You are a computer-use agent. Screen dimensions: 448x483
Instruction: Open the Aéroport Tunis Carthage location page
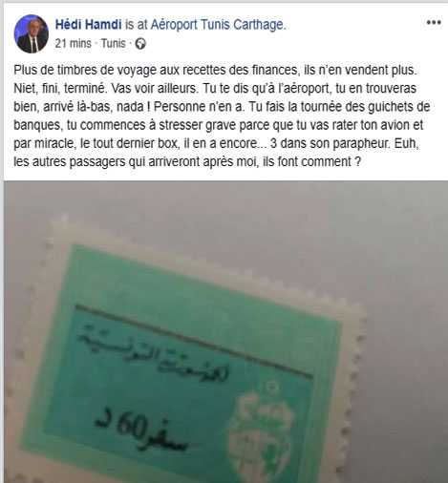218,25
